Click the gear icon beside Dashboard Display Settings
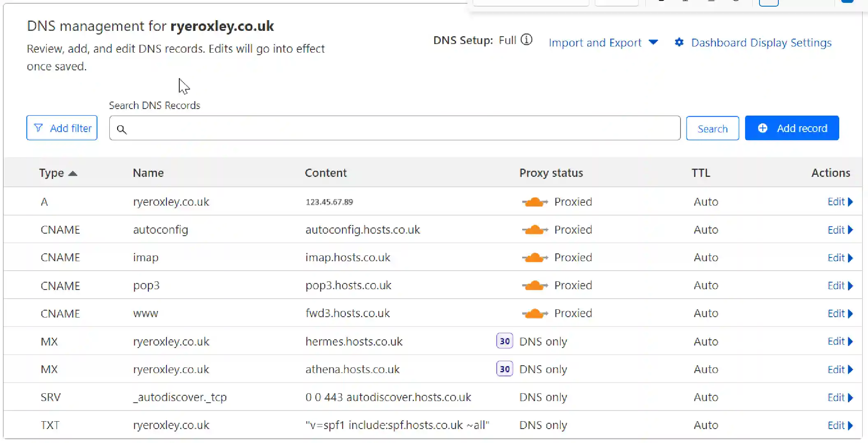 679,42
